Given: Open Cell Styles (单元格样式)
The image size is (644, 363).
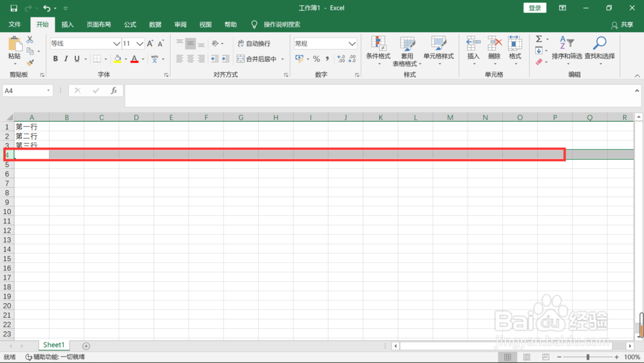Looking at the screenshot, I should [x=439, y=50].
